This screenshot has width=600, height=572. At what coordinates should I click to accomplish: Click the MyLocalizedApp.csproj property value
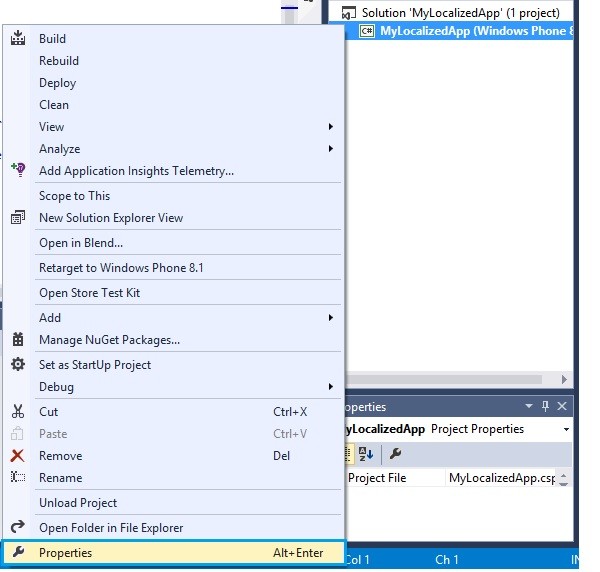click(x=502, y=477)
